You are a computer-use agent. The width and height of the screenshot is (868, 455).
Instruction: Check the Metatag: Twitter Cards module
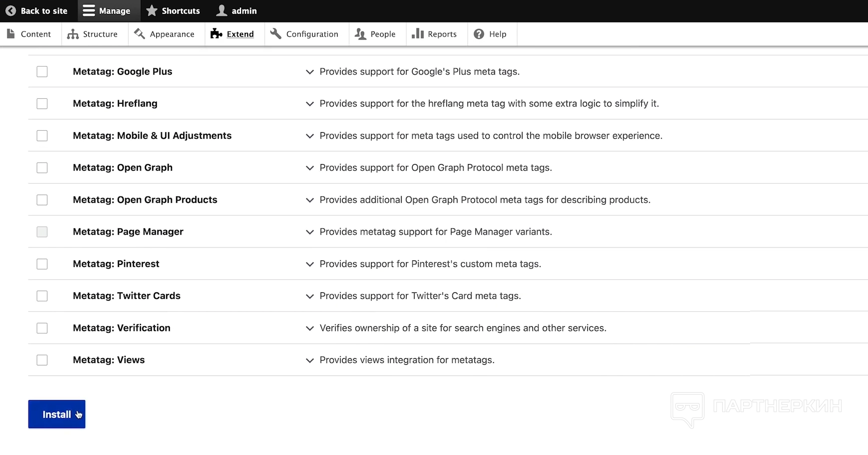click(42, 296)
